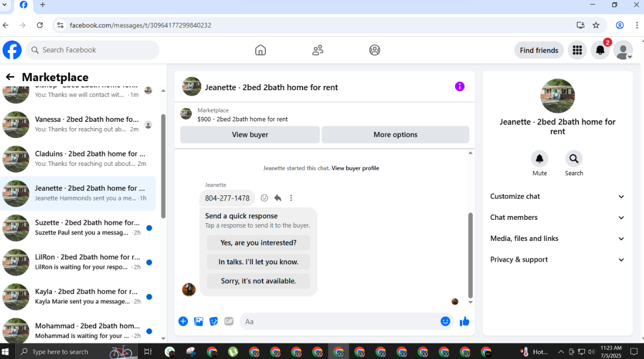This screenshot has height=359, width=644.
Task: Open LilRon's unread conversation
Action: [x=78, y=262]
